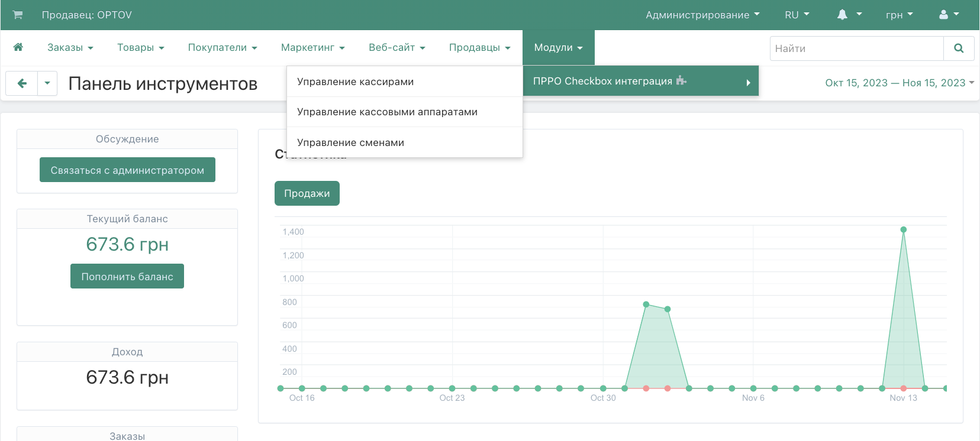Screen dimensions: 980x441
Task: Choose Управление кассовыми аппаратами
Action: coord(387,112)
